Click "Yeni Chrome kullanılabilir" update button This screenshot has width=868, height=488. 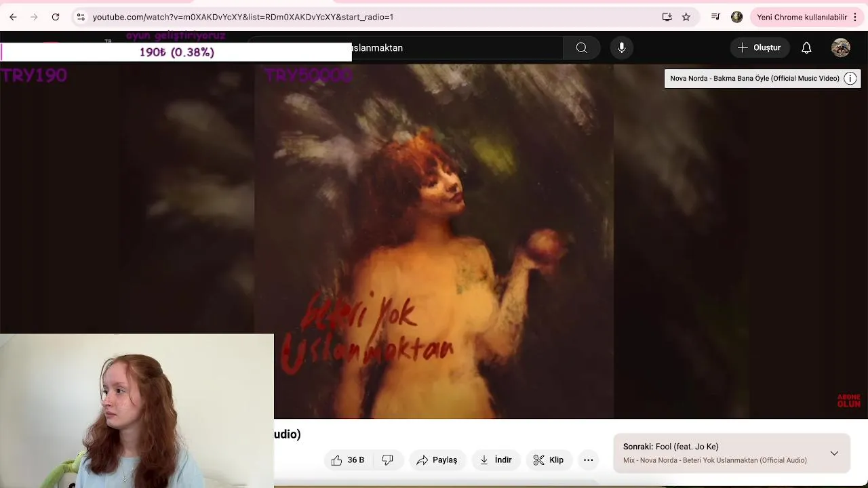tap(802, 17)
